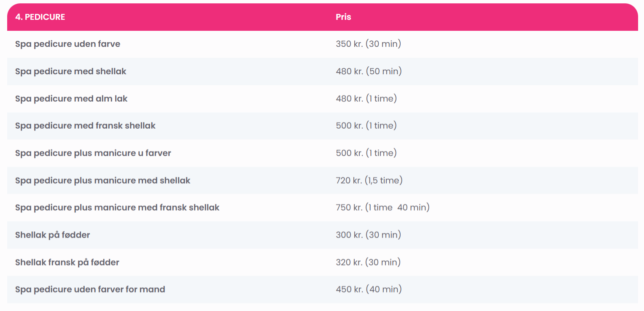Click price for the fransk shellak pedicure

tap(366, 126)
